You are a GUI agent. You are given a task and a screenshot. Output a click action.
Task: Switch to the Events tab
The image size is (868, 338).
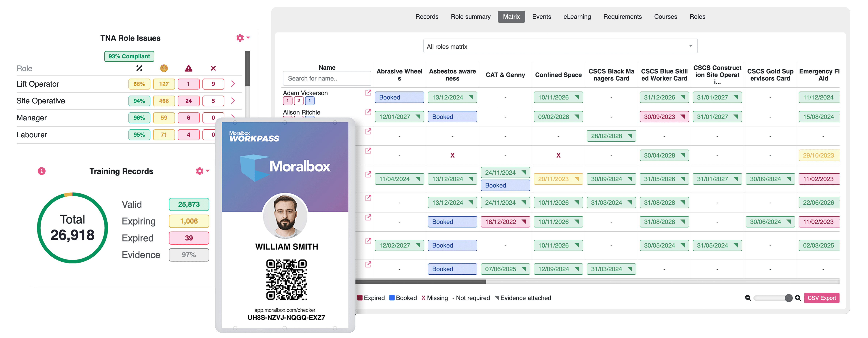click(541, 16)
